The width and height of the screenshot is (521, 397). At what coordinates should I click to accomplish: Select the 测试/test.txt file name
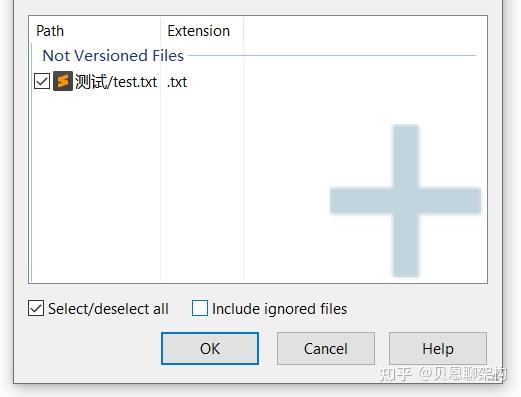(116, 82)
